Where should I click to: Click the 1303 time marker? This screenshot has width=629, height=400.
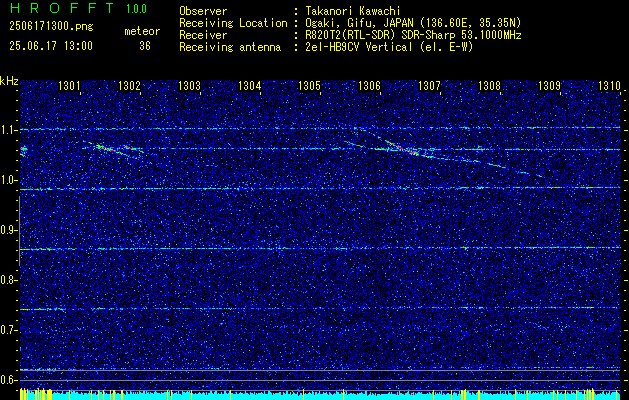189,85
